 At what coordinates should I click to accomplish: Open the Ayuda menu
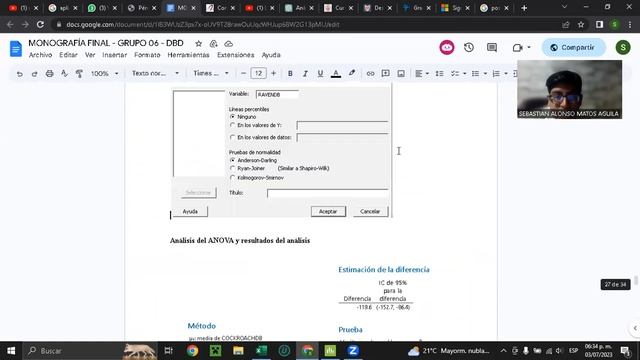click(x=271, y=55)
